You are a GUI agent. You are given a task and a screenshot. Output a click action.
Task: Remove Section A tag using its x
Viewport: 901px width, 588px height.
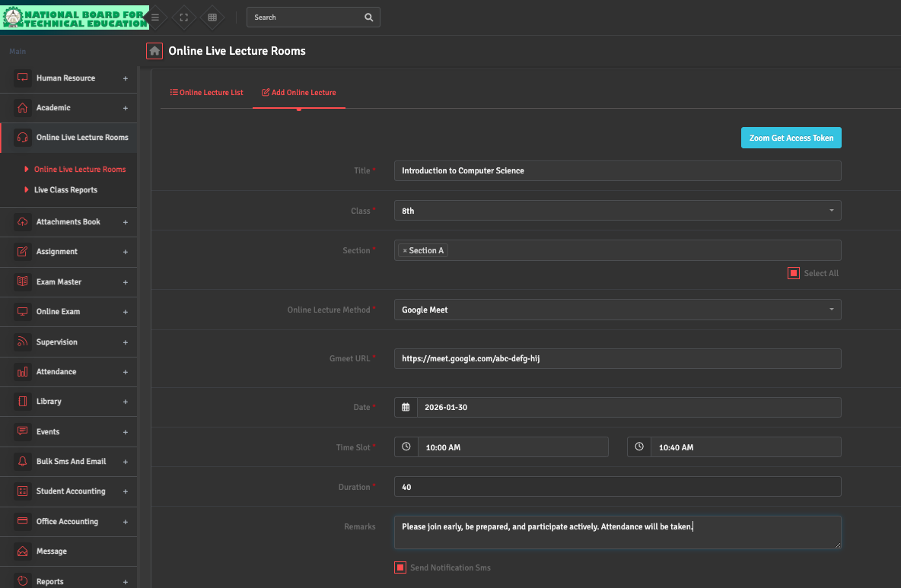coord(405,251)
